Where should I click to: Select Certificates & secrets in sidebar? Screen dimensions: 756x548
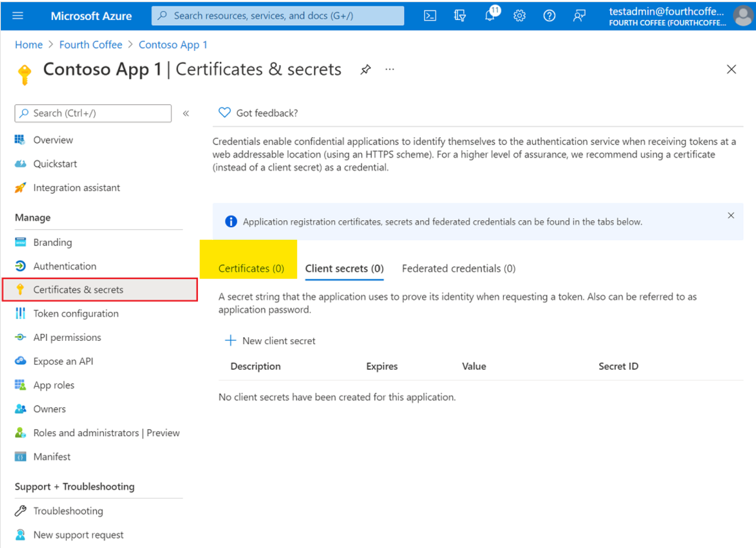point(100,290)
